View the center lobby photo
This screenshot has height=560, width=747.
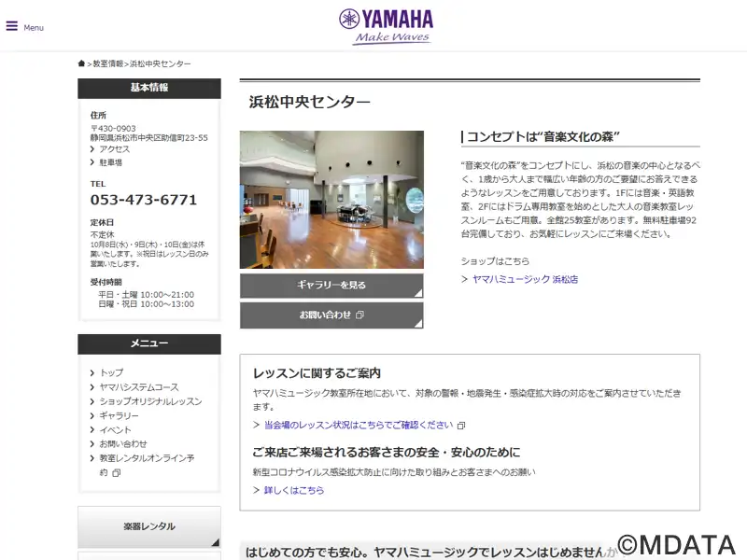[x=331, y=200]
